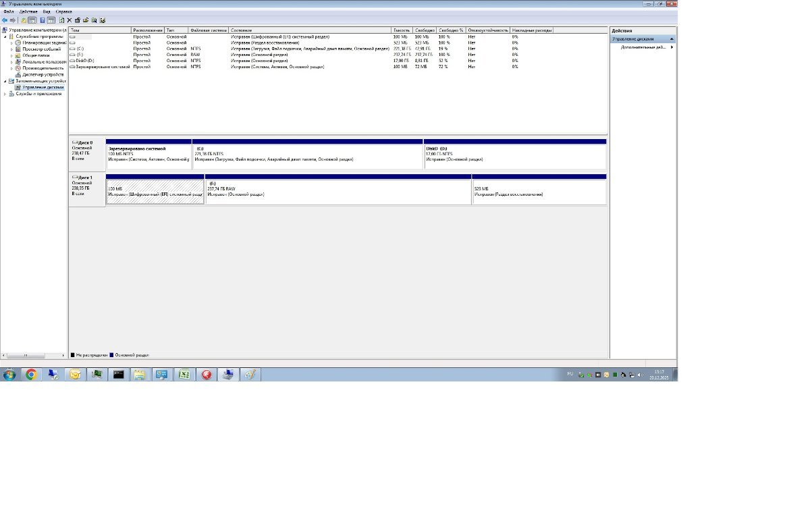Select the (E:) 237,74 ГБ RAW partition block
Image resolution: width=810 pixels, height=532 pixels.
pyautogui.click(x=338, y=191)
